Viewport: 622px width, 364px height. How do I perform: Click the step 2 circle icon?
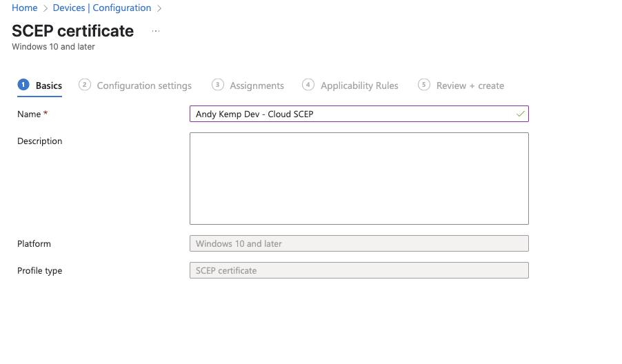(85, 85)
